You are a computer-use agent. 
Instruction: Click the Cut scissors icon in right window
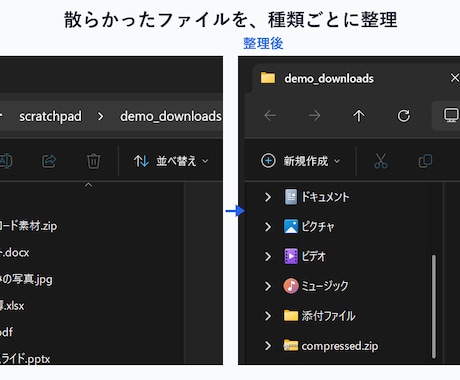[x=381, y=161]
